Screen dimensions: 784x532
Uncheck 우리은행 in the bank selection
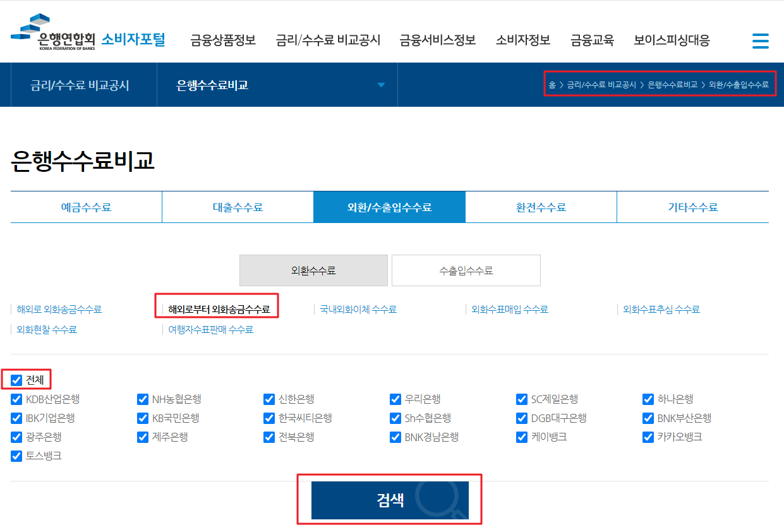point(395,399)
